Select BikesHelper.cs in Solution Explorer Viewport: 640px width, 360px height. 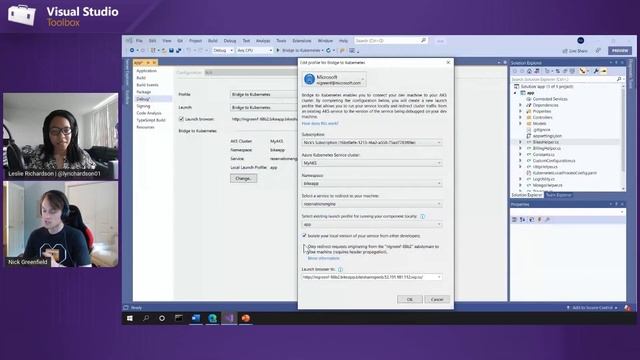[x=546, y=142]
